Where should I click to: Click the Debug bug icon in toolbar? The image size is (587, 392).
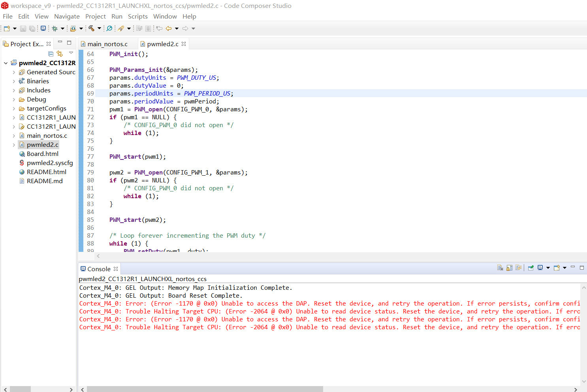55,28
